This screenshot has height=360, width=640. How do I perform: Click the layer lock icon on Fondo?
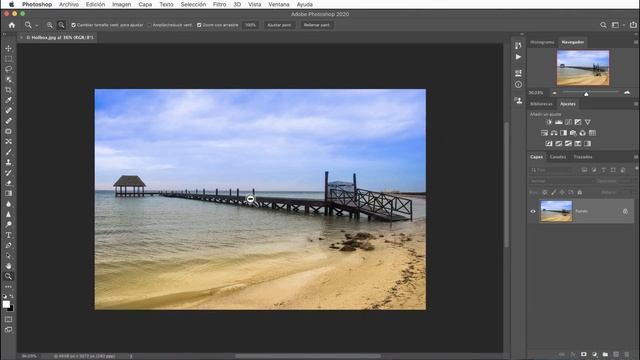pos(625,211)
